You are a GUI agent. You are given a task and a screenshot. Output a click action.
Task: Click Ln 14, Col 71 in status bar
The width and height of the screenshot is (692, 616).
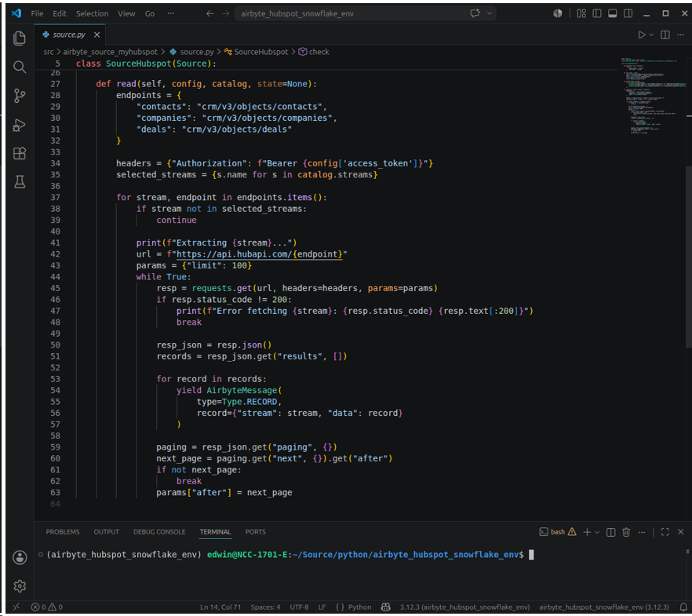click(x=220, y=607)
